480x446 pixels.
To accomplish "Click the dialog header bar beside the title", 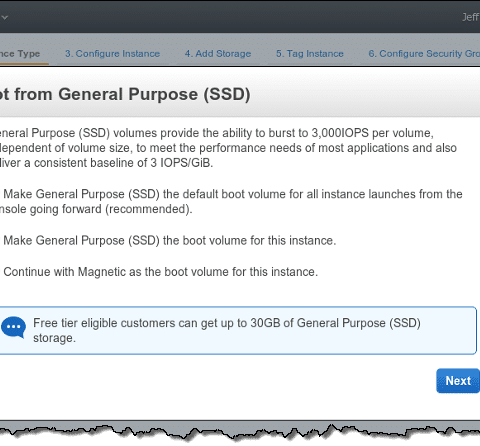I will pyautogui.click(x=365, y=94).
